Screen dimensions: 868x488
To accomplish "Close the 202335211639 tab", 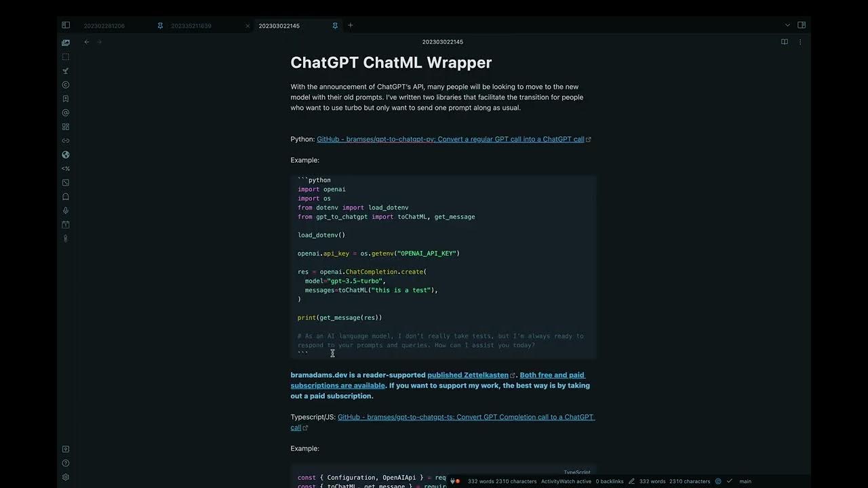I will point(248,26).
